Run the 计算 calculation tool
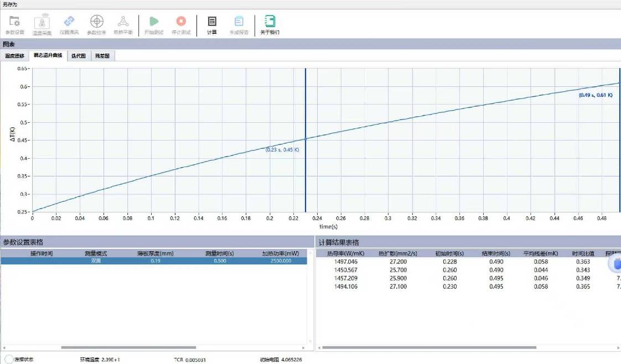The image size is (621, 364). click(x=212, y=25)
